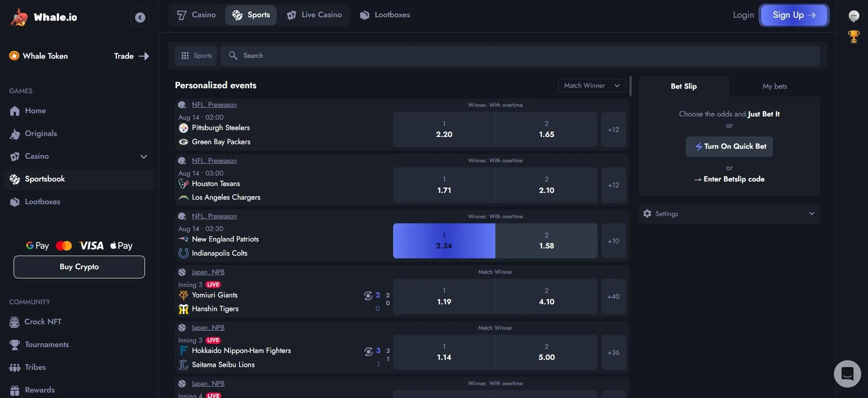
Task: Select odds 2.10 for Los Angeles Chargers
Action: (546, 185)
